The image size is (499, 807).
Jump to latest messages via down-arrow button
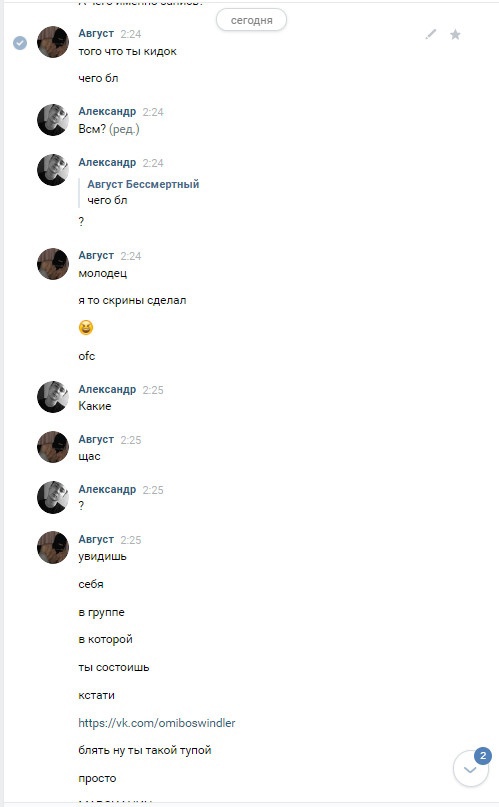pyautogui.click(x=470, y=769)
